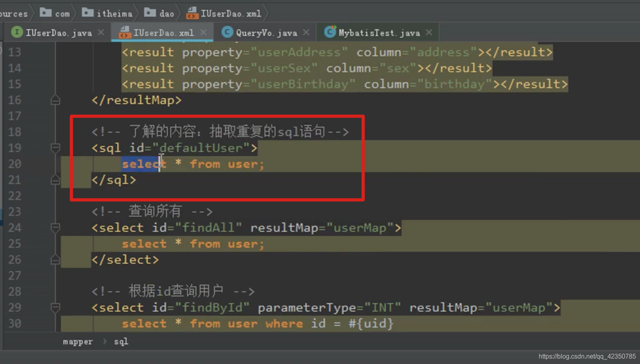
Task: Switch to the QueryVo.java tab
Action: (x=266, y=33)
